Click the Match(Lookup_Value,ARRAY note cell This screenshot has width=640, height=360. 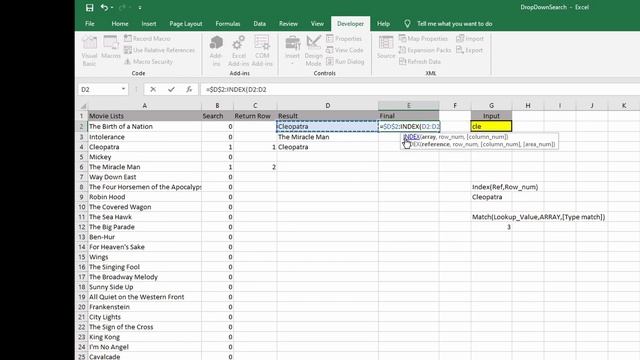[538, 217]
